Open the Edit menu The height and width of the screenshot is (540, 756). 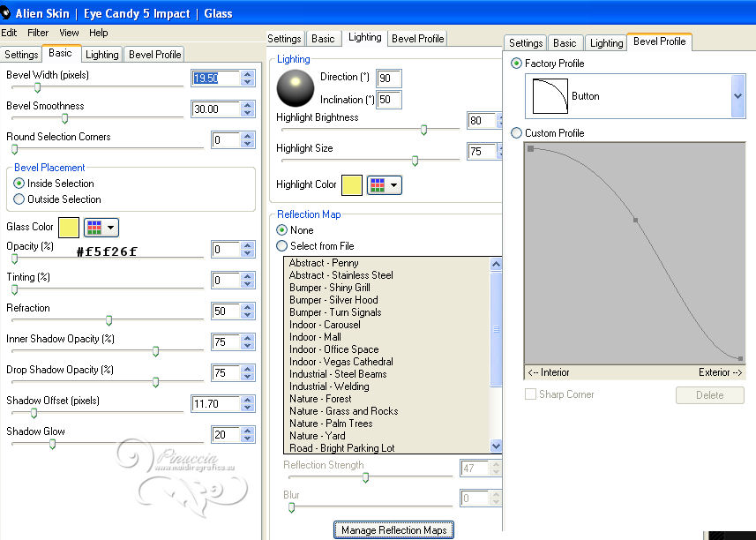click(x=9, y=33)
